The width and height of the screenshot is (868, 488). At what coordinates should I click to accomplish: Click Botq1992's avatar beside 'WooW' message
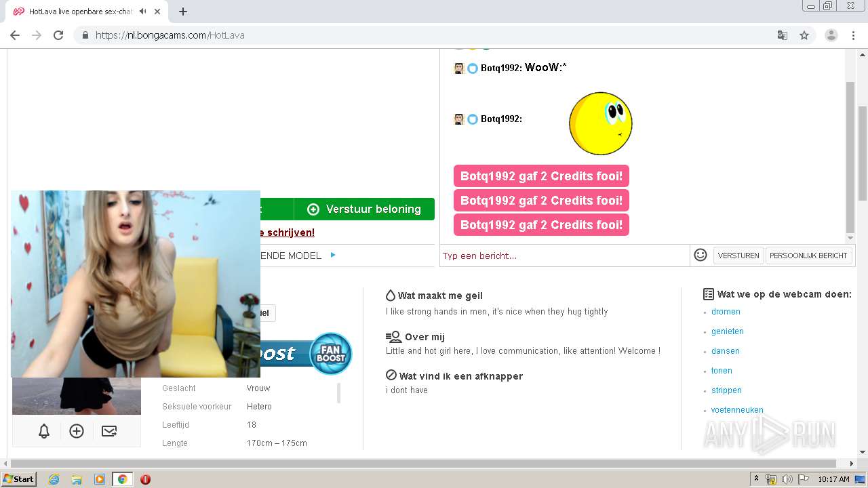459,68
